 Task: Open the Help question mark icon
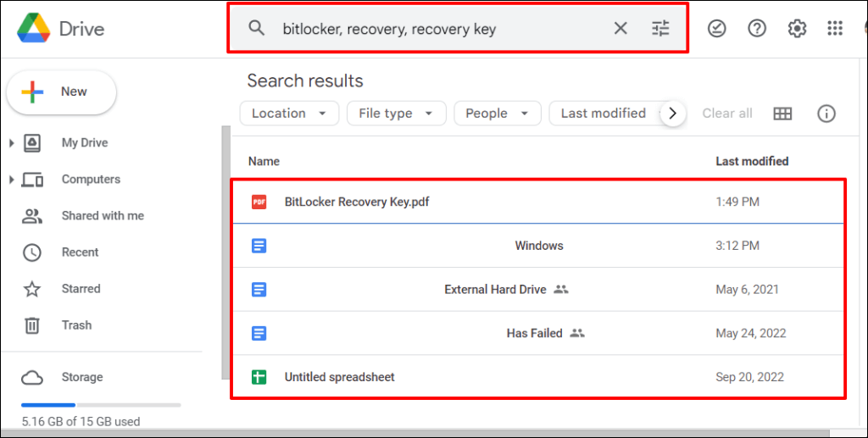(757, 29)
